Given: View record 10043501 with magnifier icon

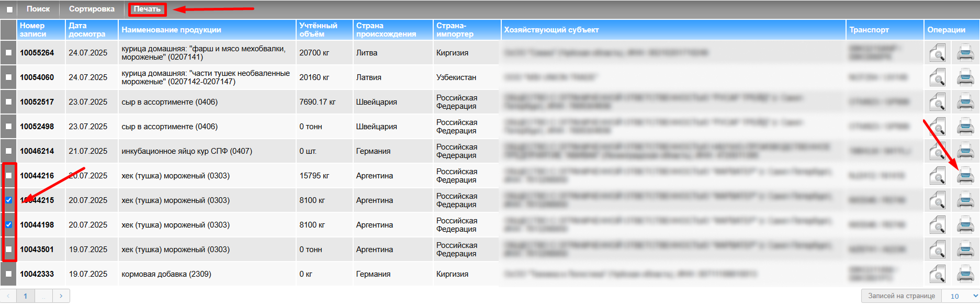Looking at the screenshot, I should tap(937, 250).
